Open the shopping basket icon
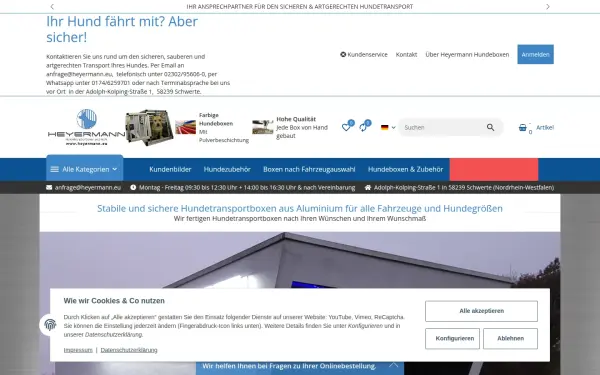Viewport: 600px width, 375px height. pos(523,127)
